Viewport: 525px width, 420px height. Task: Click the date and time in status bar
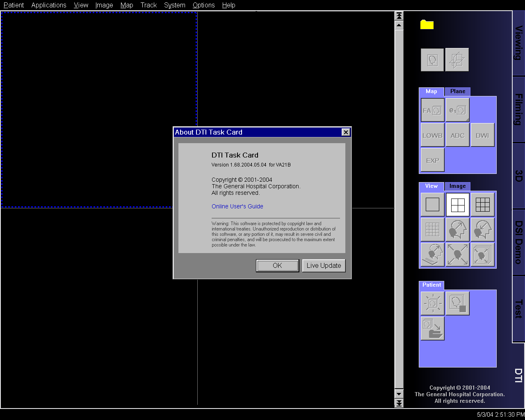pos(500,415)
